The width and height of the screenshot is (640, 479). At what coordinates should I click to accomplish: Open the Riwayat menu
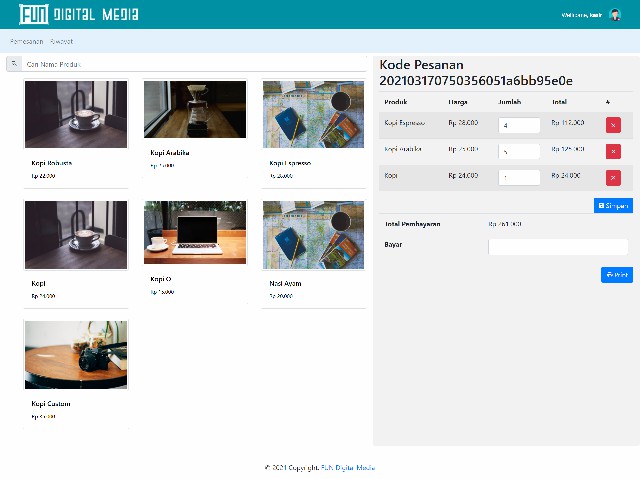(x=62, y=41)
